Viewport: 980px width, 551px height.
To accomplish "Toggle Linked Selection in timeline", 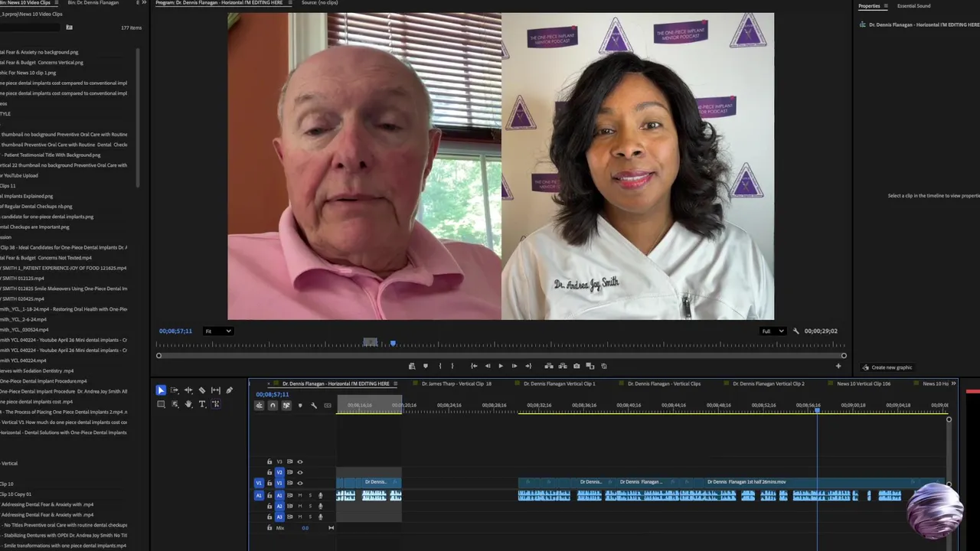I will (x=286, y=406).
